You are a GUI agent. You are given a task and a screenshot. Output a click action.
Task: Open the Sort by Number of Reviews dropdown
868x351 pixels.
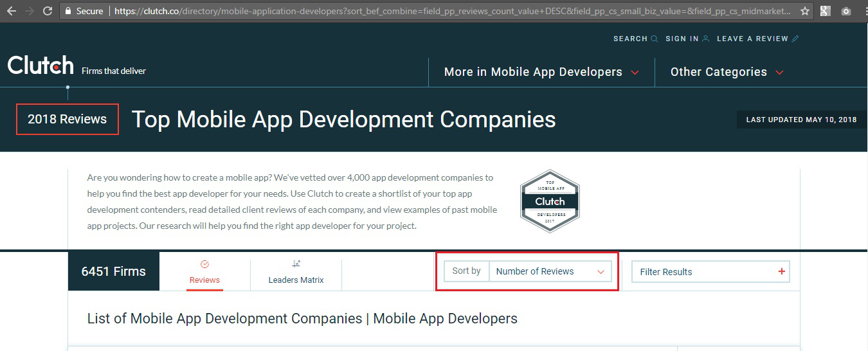(x=550, y=271)
